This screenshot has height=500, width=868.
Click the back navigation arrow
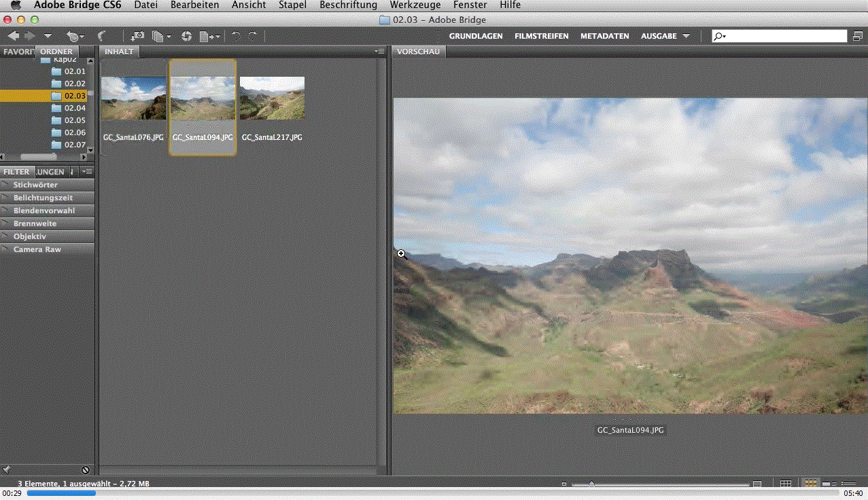pos(13,36)
